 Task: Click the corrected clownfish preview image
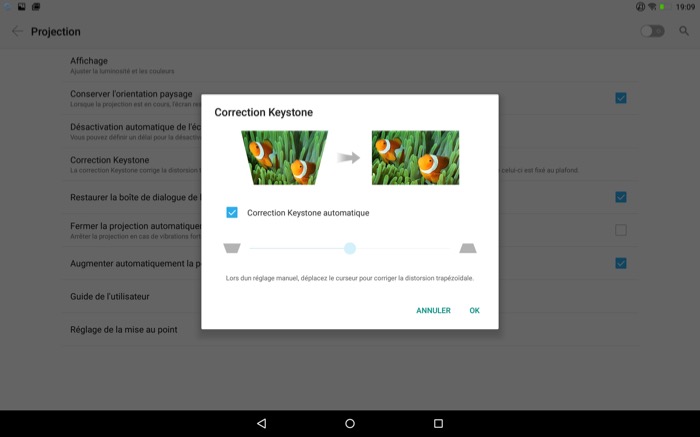click(415, 158)
